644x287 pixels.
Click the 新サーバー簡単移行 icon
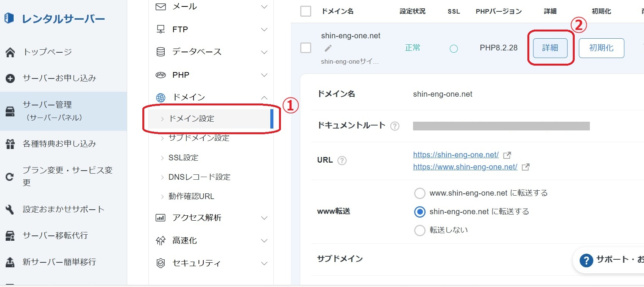[10, 262]
